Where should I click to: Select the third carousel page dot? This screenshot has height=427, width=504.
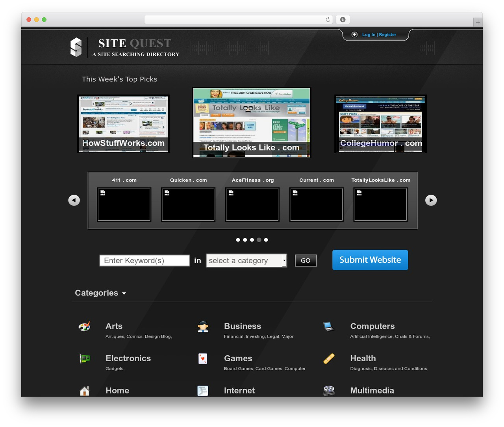click(252, 240)
